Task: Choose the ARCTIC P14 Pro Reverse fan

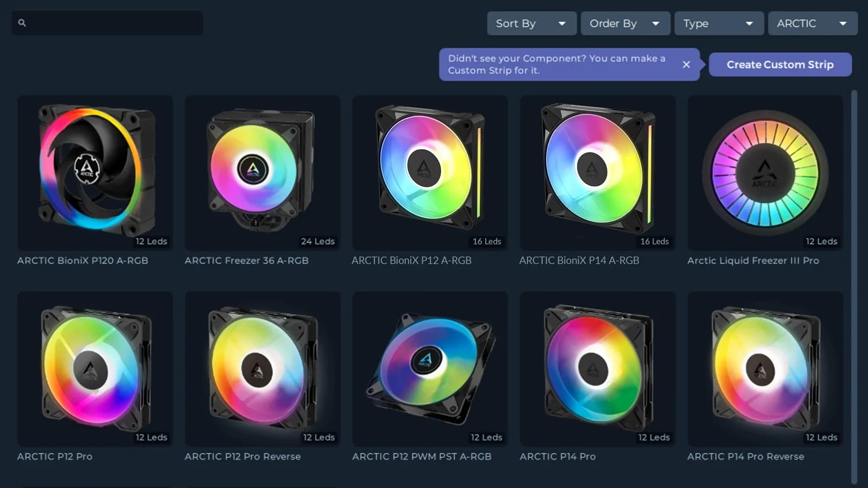Action: [x=765, y=369]
